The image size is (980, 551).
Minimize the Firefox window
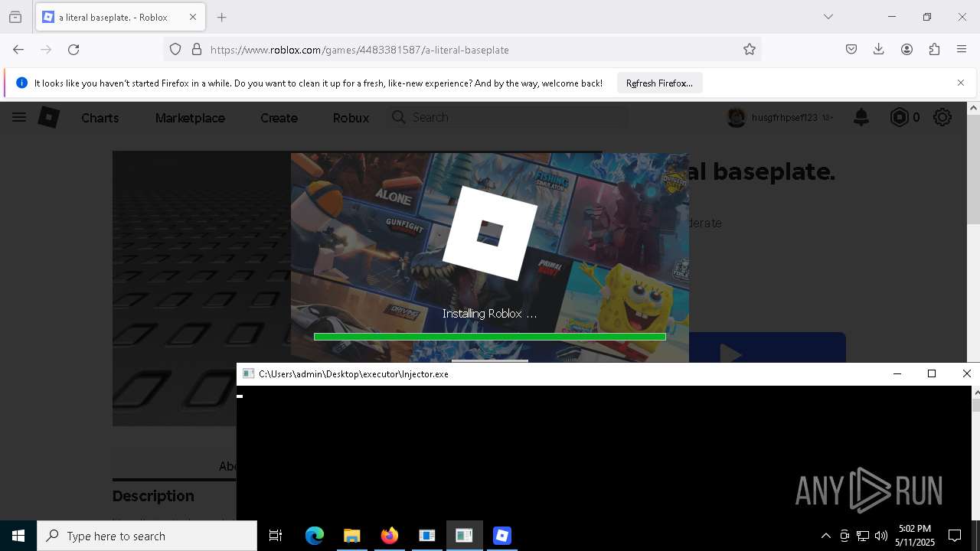tap(891, 17)
